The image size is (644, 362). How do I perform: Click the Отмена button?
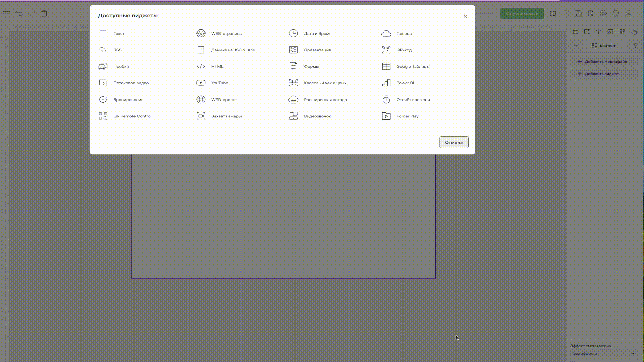[453, 142]
